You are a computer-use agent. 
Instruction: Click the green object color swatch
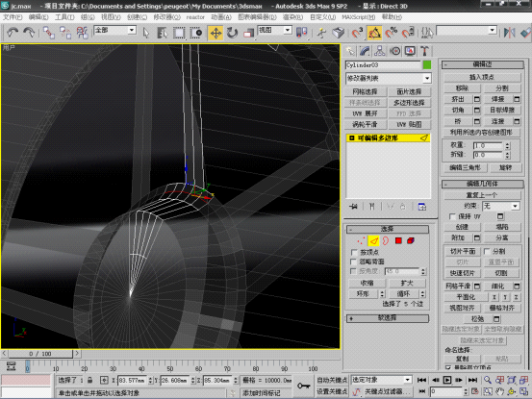(x=427, y=64)
